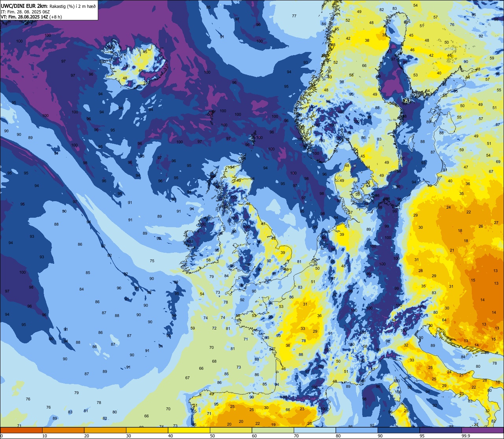Screen dimensions: 504x439
Task: Select the 90–95% medium blue legend swatch
Action: 398,430
